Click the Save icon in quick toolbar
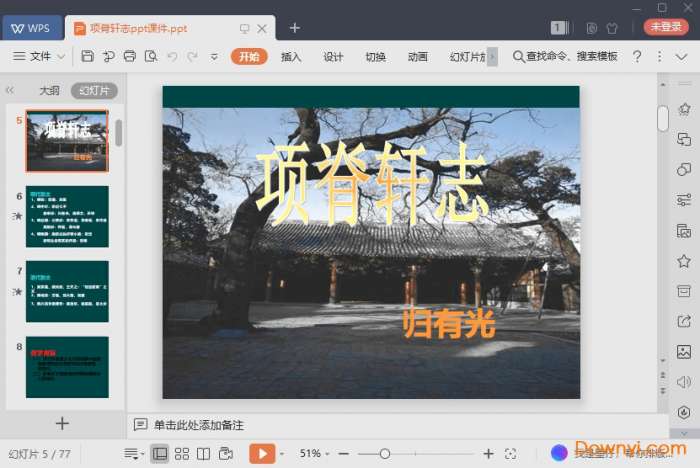This screenshot has height=468, width=700. point(88,57)
